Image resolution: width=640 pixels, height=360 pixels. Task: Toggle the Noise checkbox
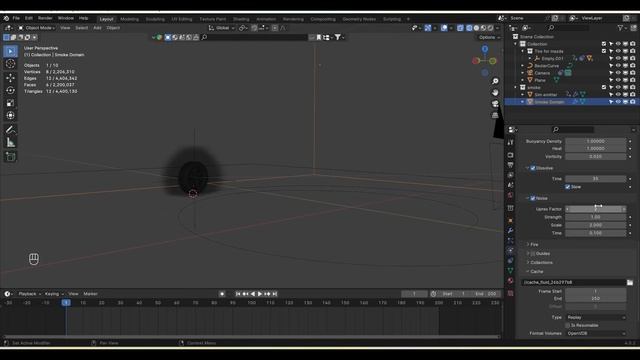pyautogui.click(x=533, y=198)
